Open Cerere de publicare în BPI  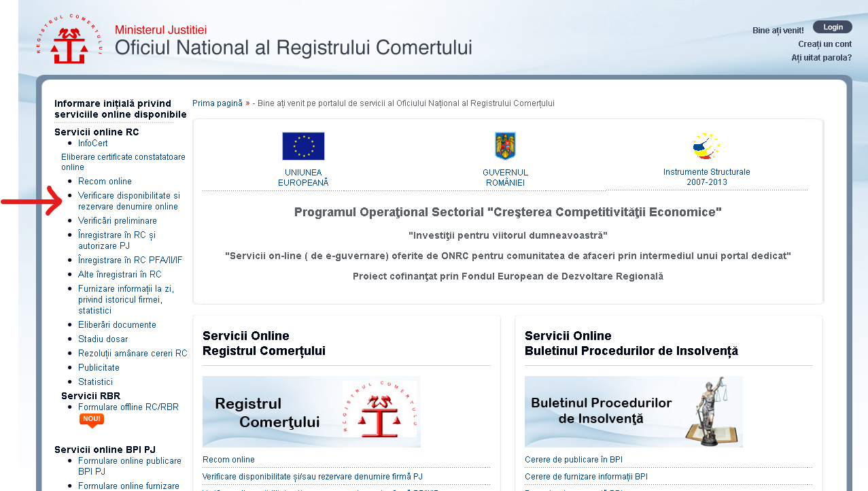click(x=574, y=460)
